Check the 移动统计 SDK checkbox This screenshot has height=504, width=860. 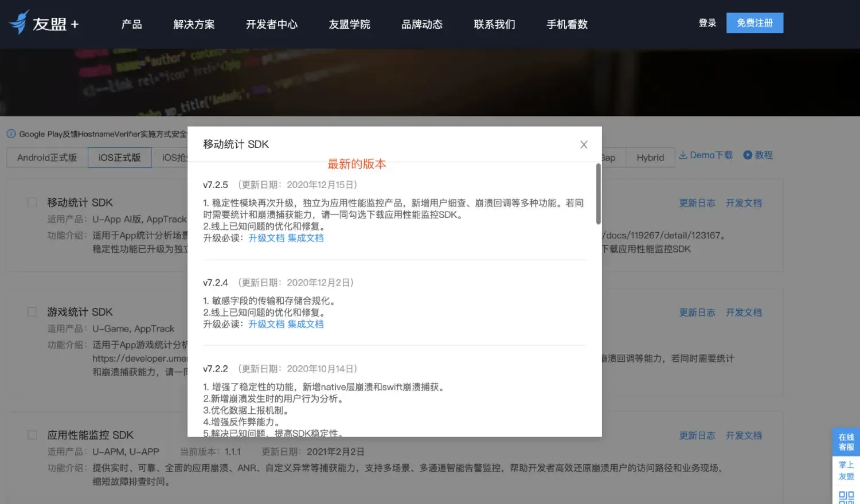[x=32, y=202]
